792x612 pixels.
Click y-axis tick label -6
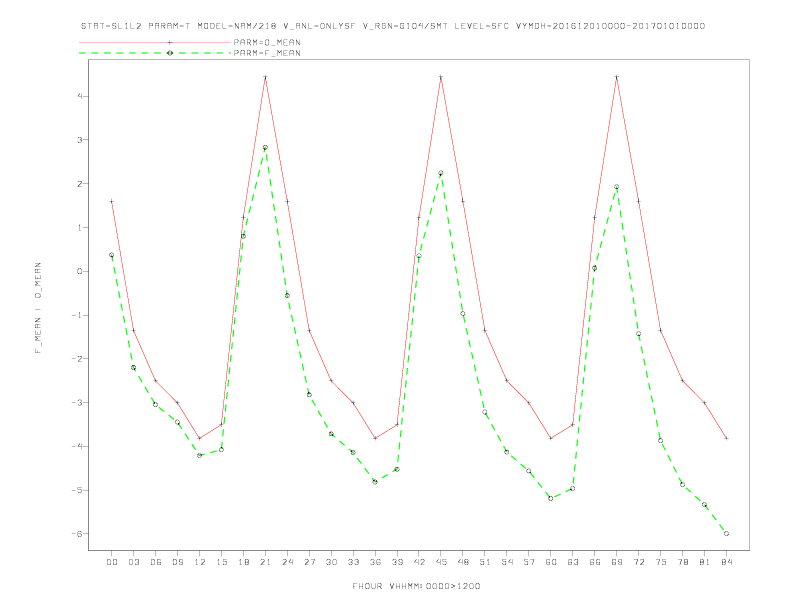[77, 534]
